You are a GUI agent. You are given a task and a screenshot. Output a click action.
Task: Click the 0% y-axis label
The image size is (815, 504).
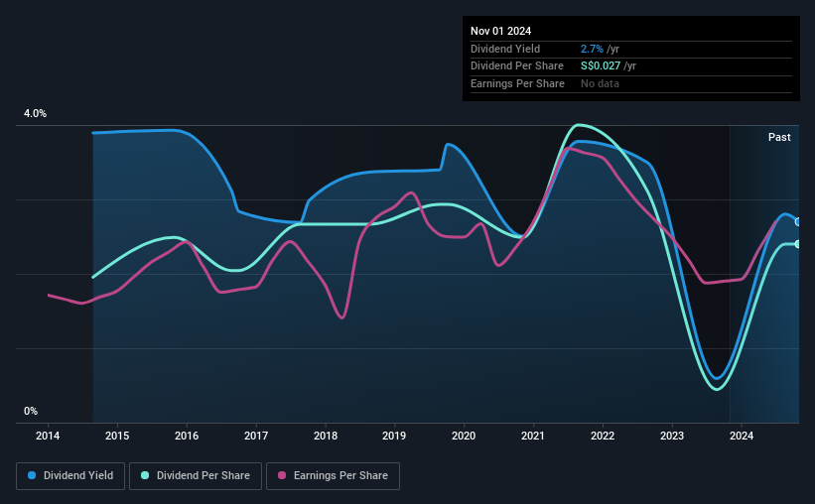click(31, 411)
